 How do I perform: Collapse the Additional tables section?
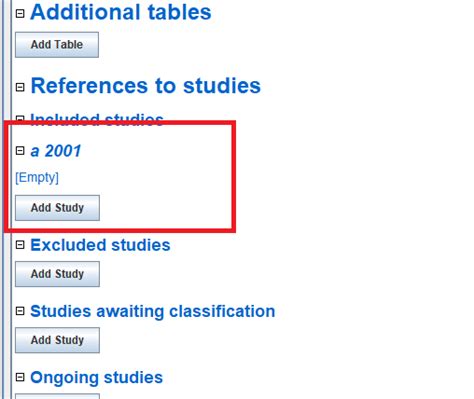tap(20, 14)
